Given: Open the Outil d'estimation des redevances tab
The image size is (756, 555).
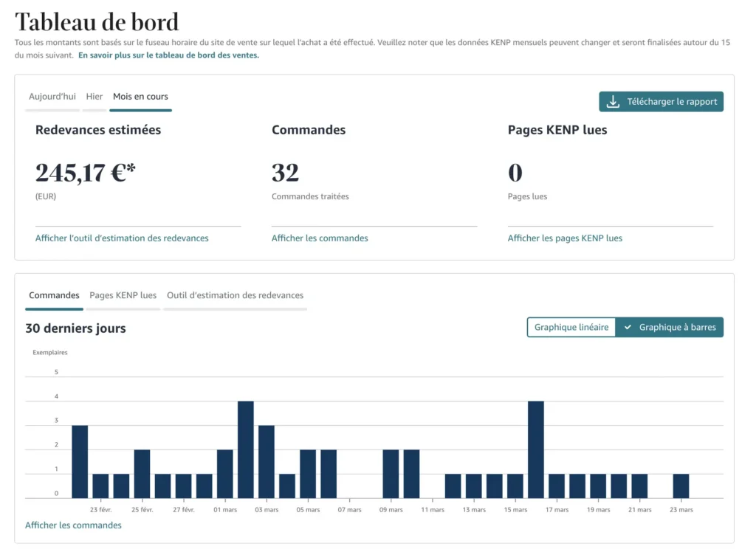Looking at the screenshot, I should point(235,295).
